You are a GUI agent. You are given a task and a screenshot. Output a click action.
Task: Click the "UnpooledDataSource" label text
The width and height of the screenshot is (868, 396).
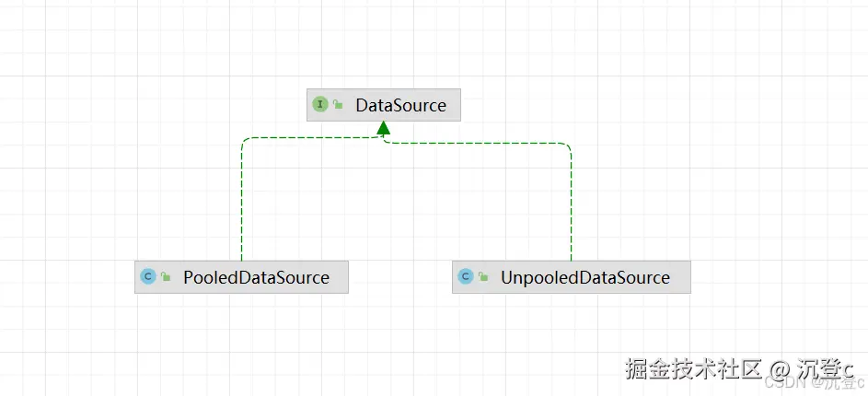(585, 277)
